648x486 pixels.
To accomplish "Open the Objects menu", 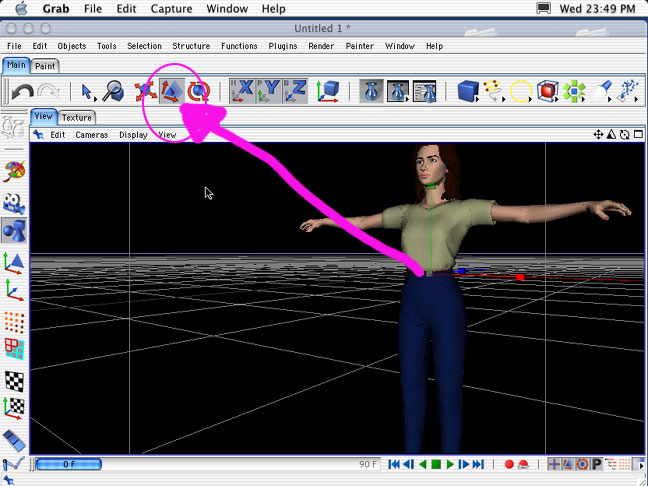I will [x=72, y=46].
